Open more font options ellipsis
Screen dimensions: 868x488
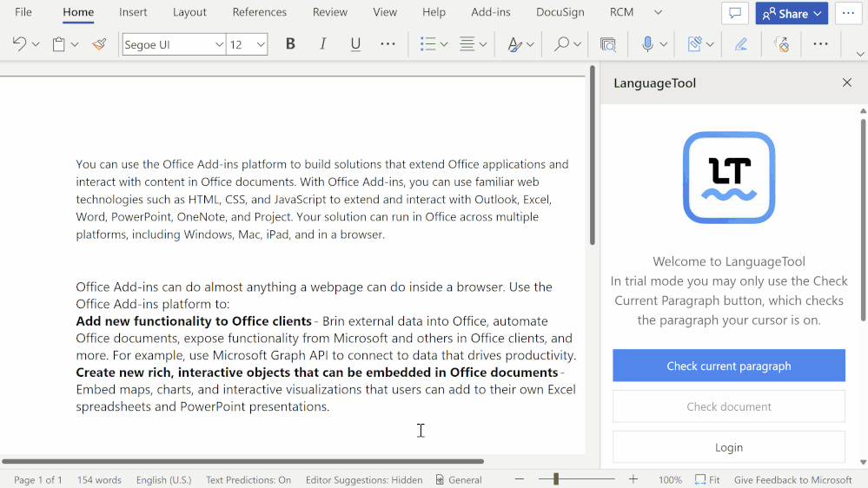coord(388,43)
